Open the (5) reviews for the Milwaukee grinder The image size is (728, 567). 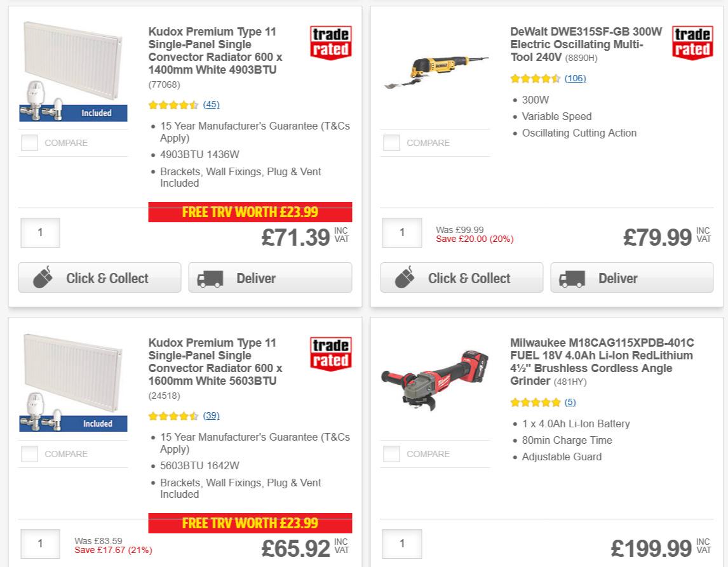click(x=570, y=402)
